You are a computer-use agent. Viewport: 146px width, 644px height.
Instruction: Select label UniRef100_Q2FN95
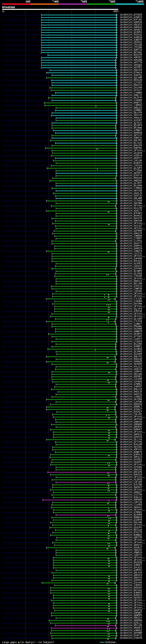[x=131, y=231]
